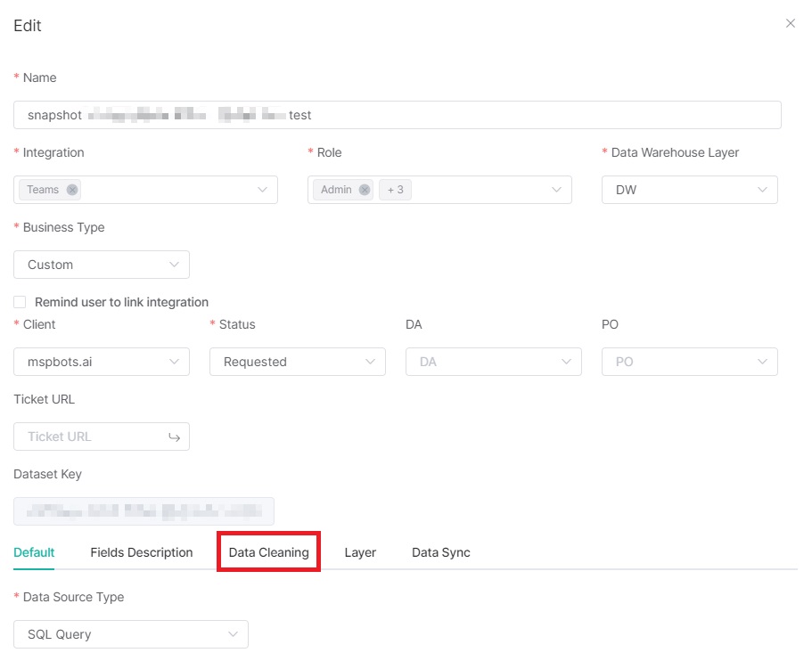Viewport: 812px width, 661px height.
Task: Expand the Business Type Custom dropdown
Action: [102, 265]
